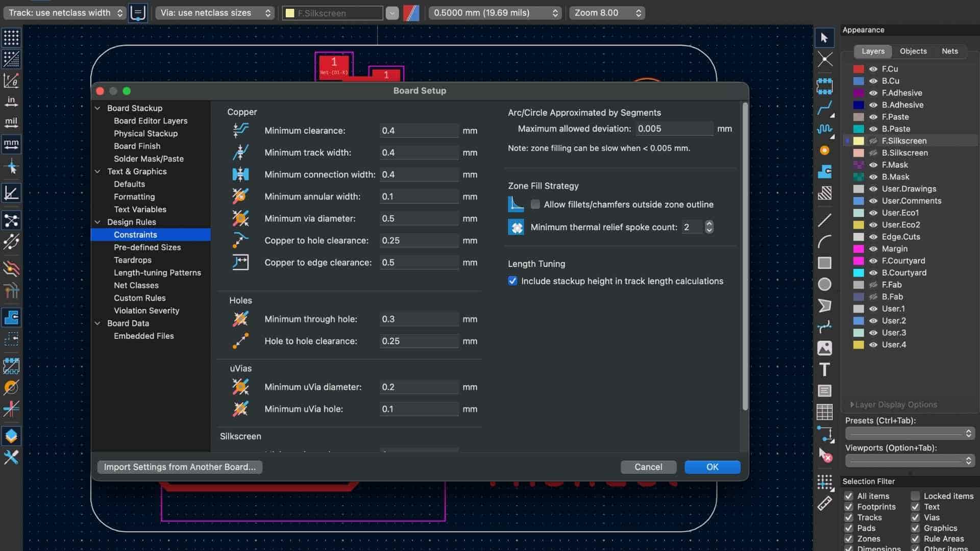
Task: Switch units to inches in left toolbar
Action: tap(11, 101)
